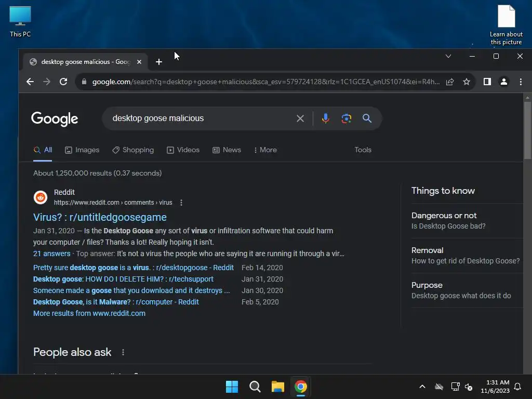Open People also ask options dots
Viewport: 532px width, 399px height.
(123, 353)
